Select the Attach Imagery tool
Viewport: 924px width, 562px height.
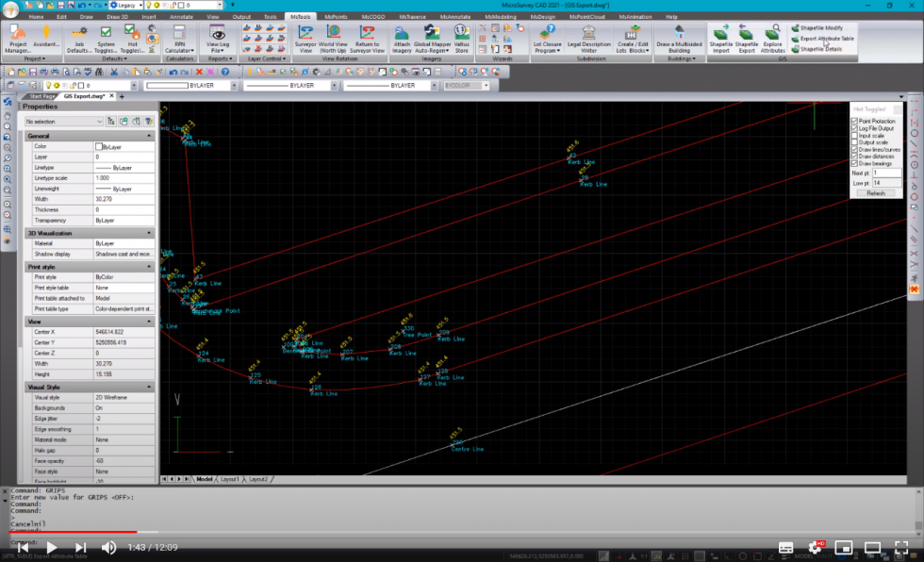pyautogui.click(x=403, y=39)
